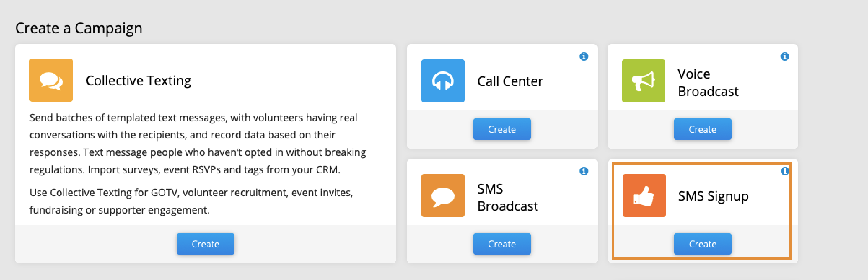Click the Collective Texting chat bubbles icon
The image size is (868, 280).
(x=51, y=80)
